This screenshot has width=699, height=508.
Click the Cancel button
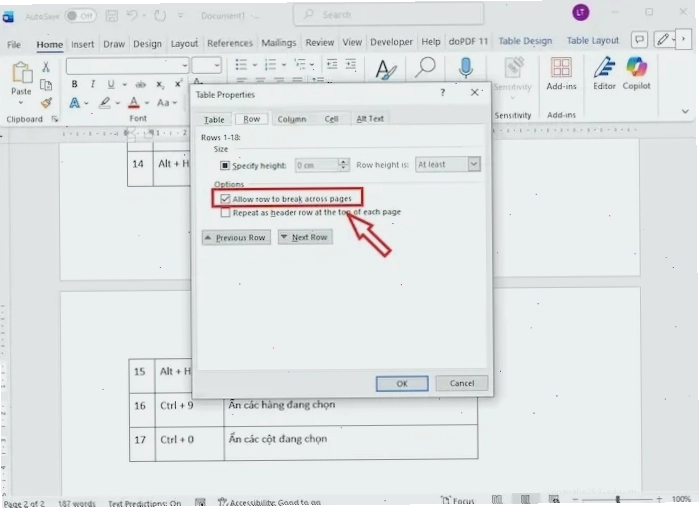point(461,383)
